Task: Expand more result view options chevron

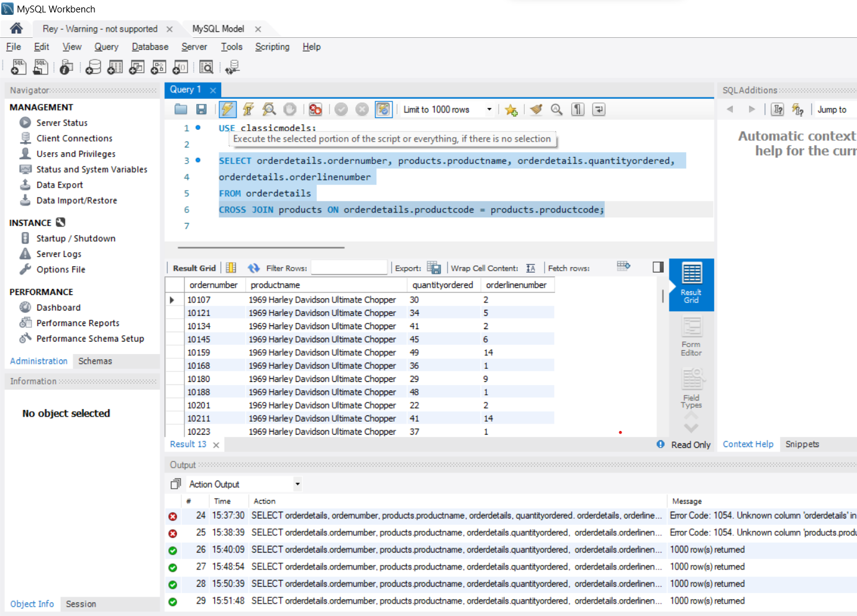Action: point(691,428)
